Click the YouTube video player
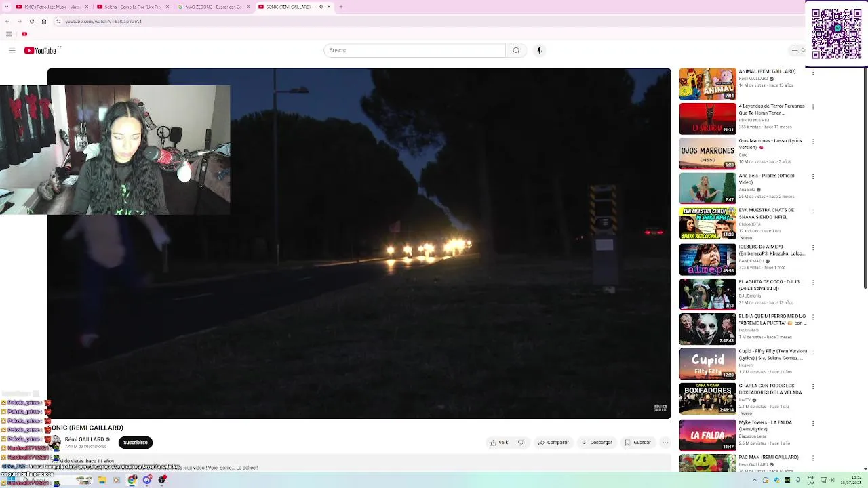Screen dimensions: 868x488 (359, 243)
